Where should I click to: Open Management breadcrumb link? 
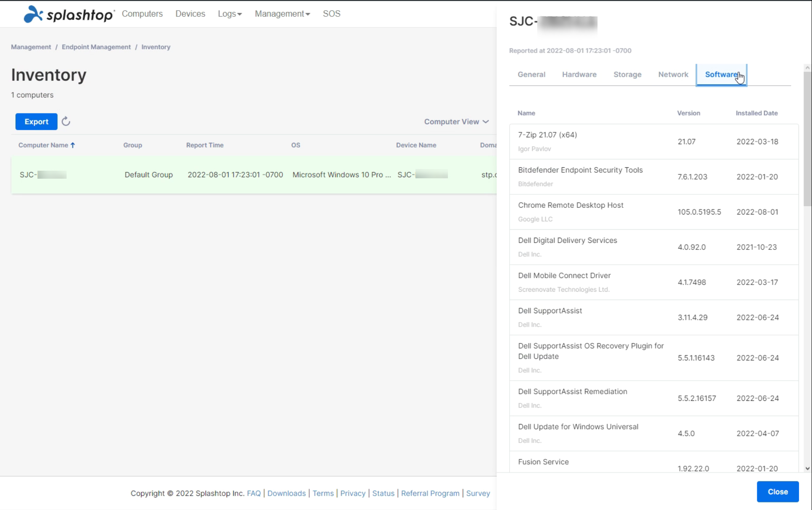tap(31, 47)
